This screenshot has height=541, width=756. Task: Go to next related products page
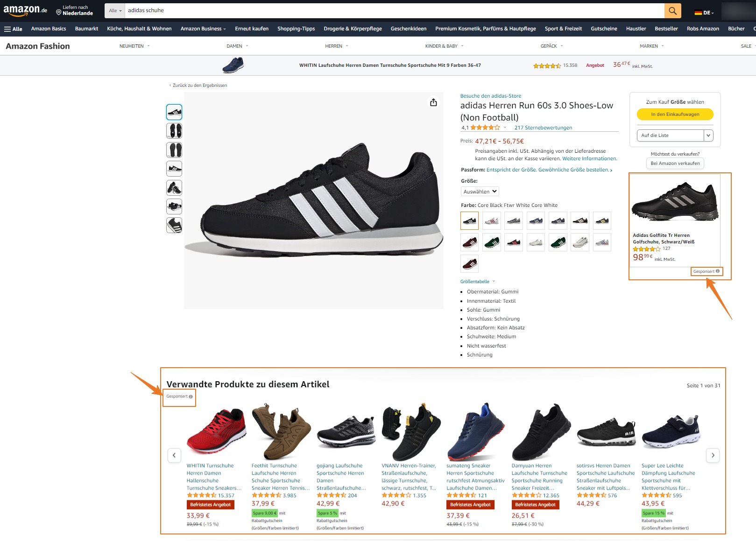[x=713, y=455]
